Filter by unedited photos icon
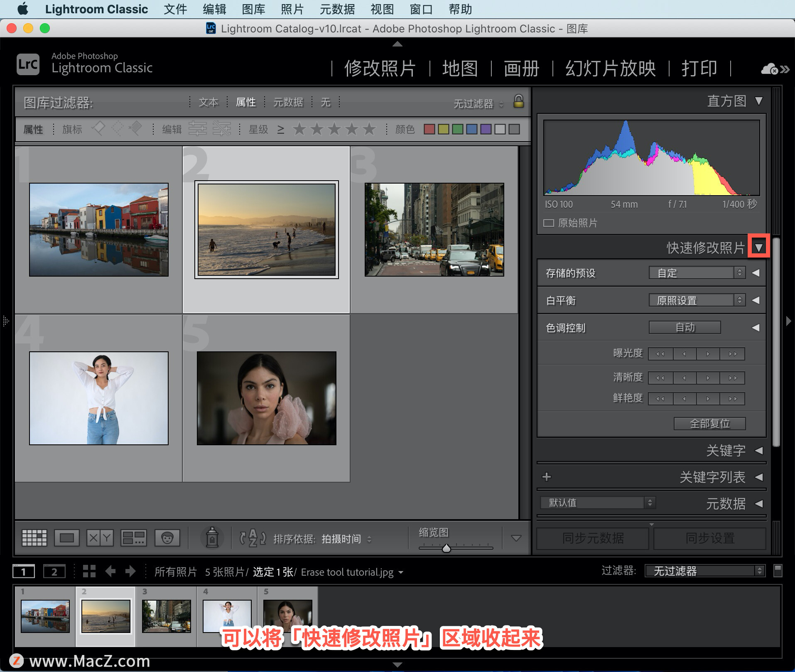Screen dimensions: 795x672 tap(222, 129)
